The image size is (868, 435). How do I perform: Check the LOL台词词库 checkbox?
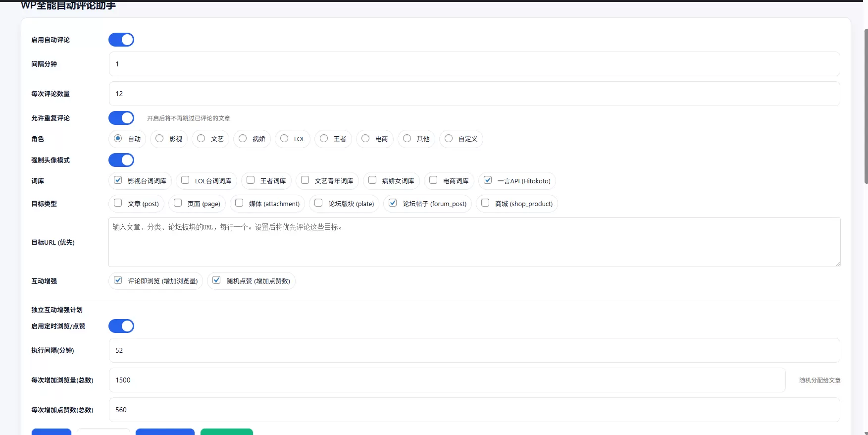[x=185, y=180]
